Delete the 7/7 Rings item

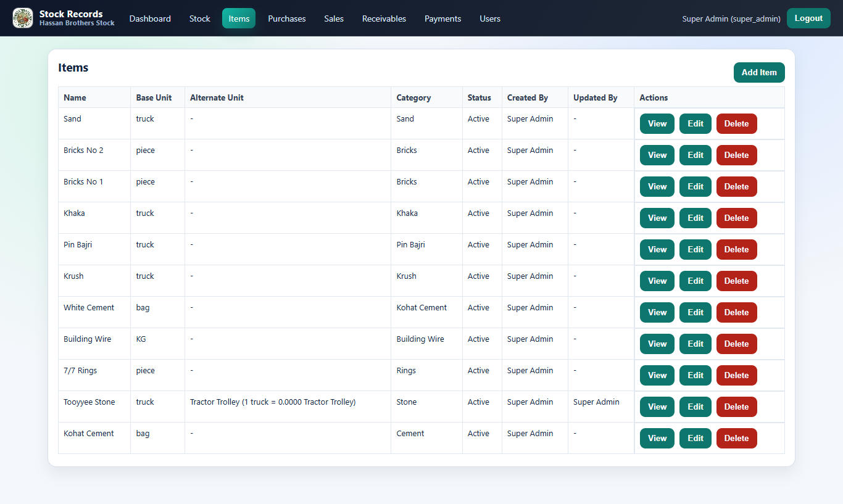736,375
